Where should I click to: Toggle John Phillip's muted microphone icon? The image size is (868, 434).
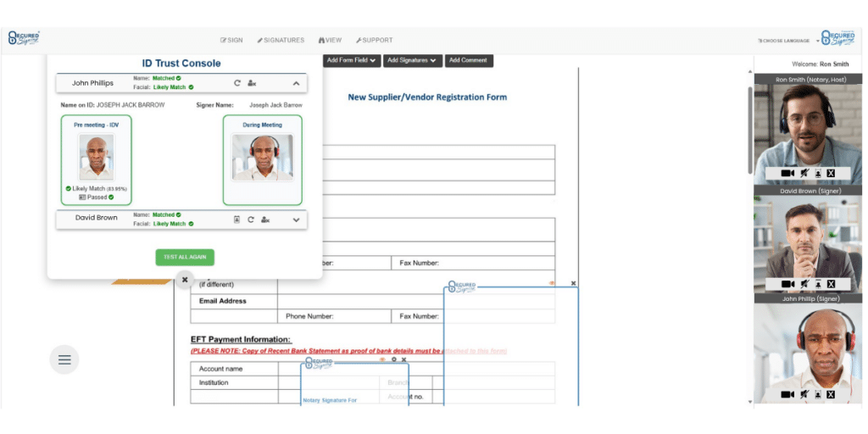804,395
